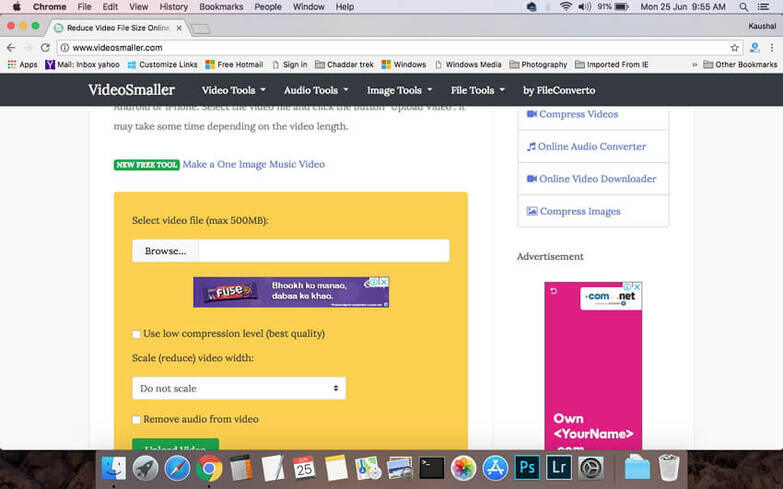Launch Photoshop from the dock
The width and height of the screenshot is (783, 489).
pos(527,468)
